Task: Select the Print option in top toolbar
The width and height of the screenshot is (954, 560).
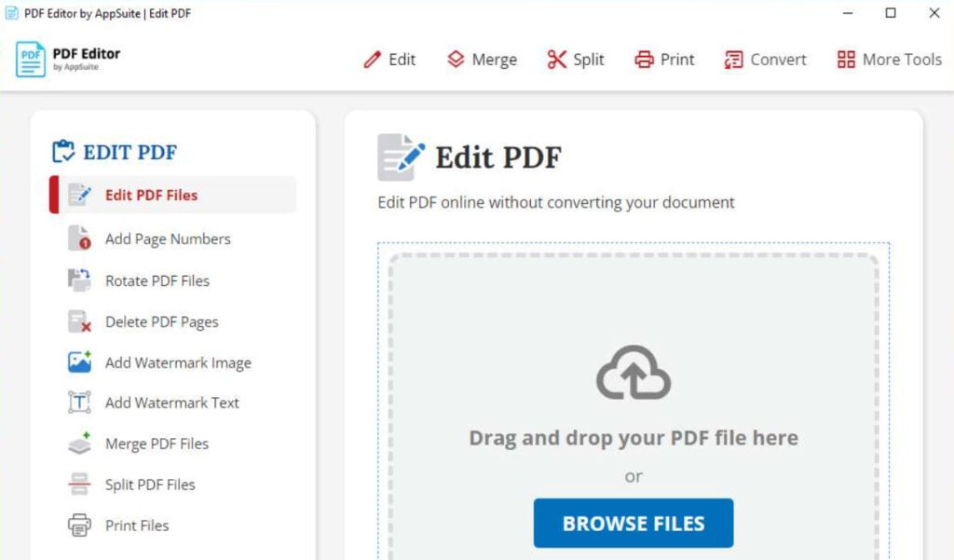Action: click(x=663, y=59)
